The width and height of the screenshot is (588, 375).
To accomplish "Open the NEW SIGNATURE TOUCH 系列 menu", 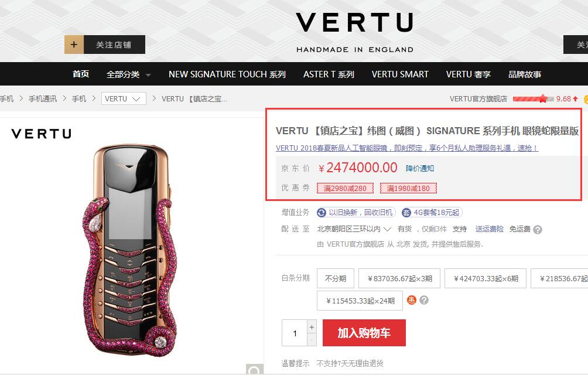I will 227,74.
